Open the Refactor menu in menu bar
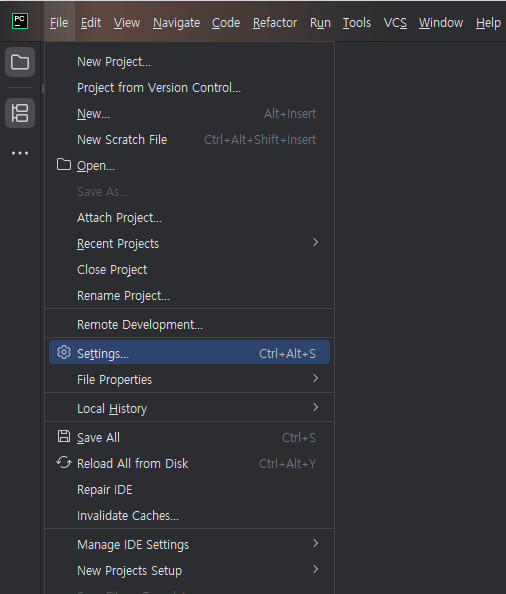This screenshot has width=506, height=594. (x=275, y=23)
